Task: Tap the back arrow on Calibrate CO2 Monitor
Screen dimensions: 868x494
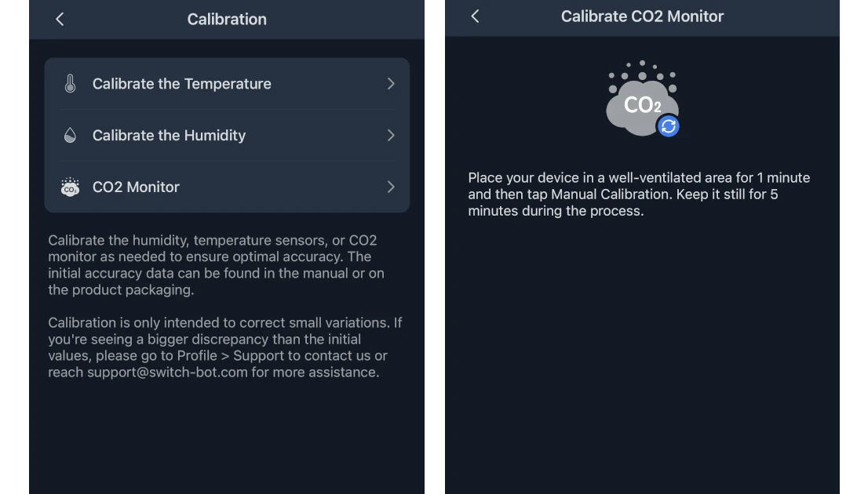Action: tap(474, 16)
